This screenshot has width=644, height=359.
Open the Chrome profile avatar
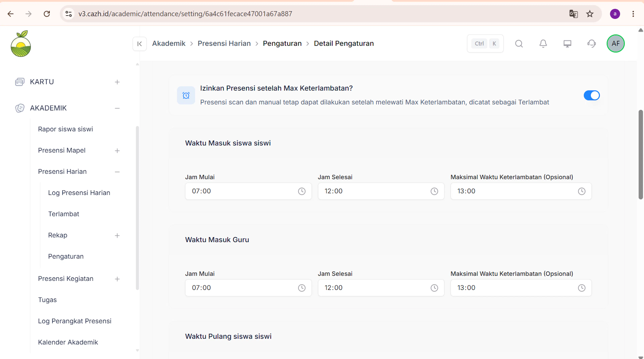(615, 14)
